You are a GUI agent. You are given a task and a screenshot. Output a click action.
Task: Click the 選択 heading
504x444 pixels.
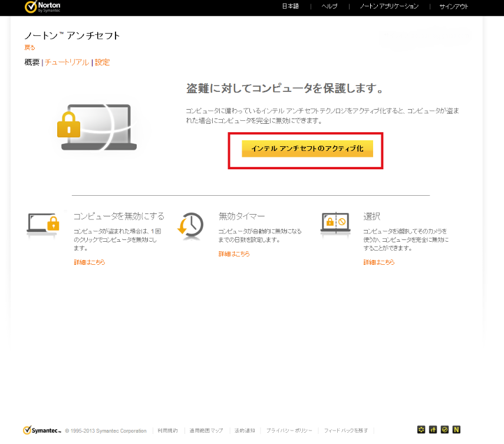(371, 216)
